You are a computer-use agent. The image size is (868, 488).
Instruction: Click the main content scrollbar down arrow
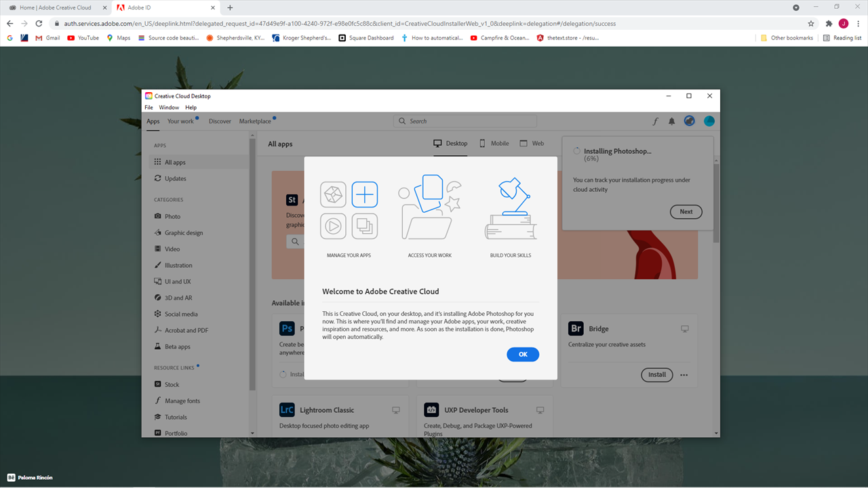pyautogui.click(x=717, y=433)
